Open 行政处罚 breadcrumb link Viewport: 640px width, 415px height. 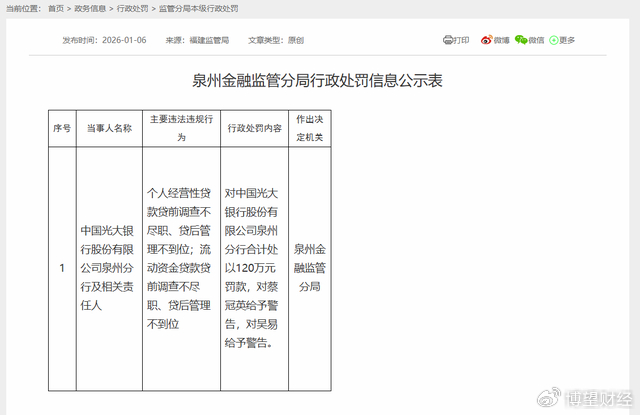[133, 9]
